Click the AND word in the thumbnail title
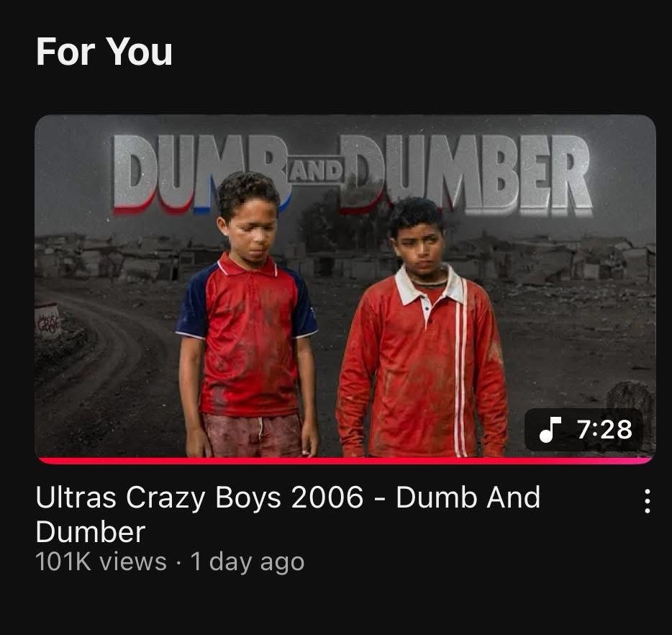Image resolution: width=672 pixels, height=635 pixels. (x=317, y=171)
